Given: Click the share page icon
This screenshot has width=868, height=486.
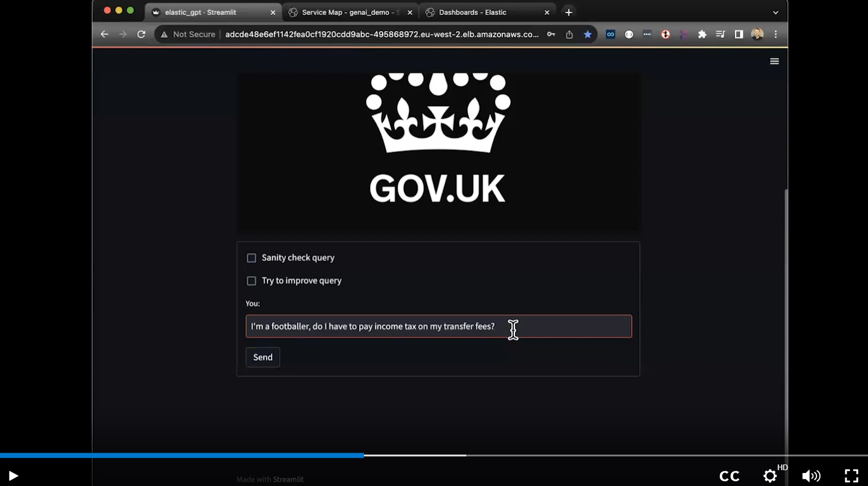Looking at the screenshot, I should [x=569, y=35].
